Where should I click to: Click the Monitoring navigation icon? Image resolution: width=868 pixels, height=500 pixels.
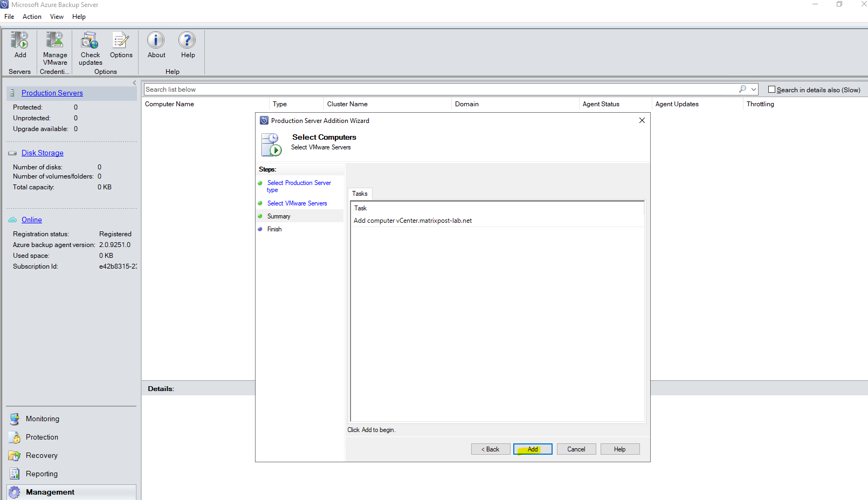15,419
